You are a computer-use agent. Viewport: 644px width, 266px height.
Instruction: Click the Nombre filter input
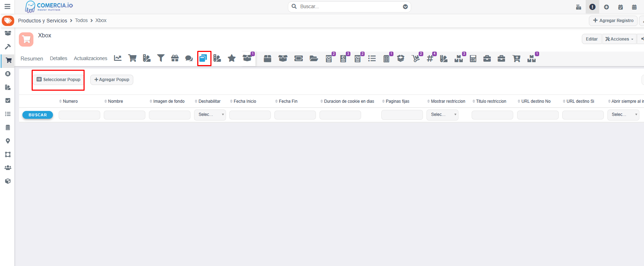[x=124, y=115]
